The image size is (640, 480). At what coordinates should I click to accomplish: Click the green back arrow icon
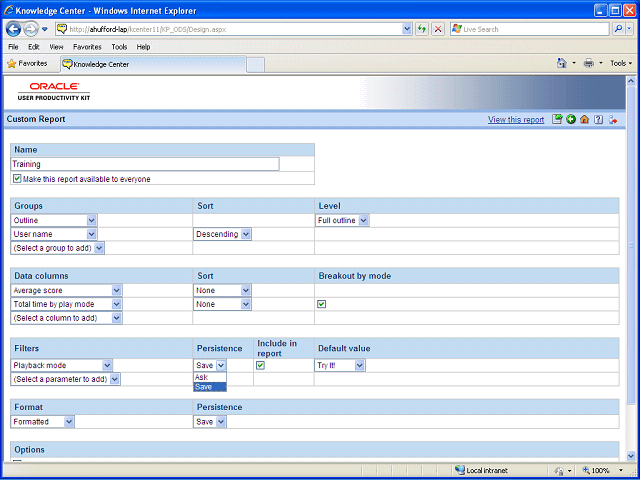point(571,119)
